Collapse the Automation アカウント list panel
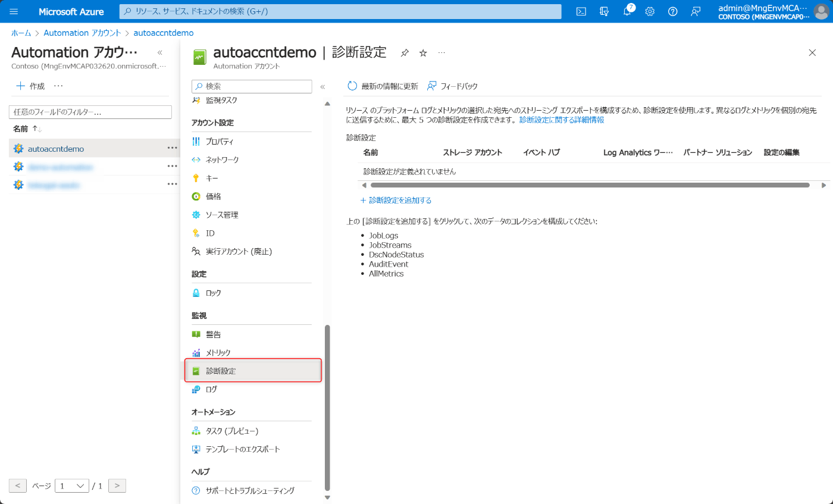 pyautogui.click(x=159, y=53)
